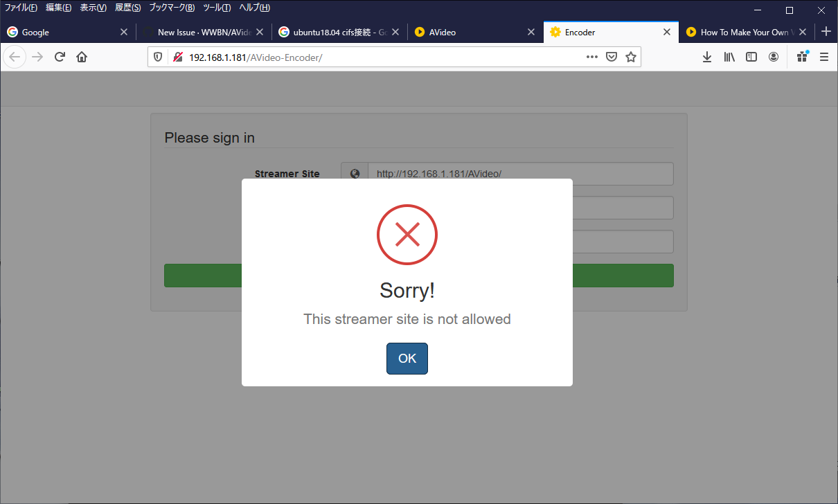The image size is (838, 504).
Task: Open the ヘルプ(H) menu
Action: pos(254,8)
